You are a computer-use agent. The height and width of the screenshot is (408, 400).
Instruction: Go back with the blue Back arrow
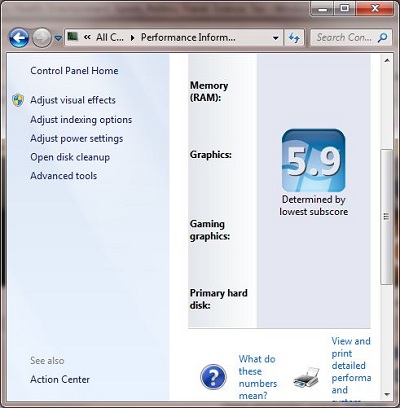pyautogui.click(x=19, y=38)
